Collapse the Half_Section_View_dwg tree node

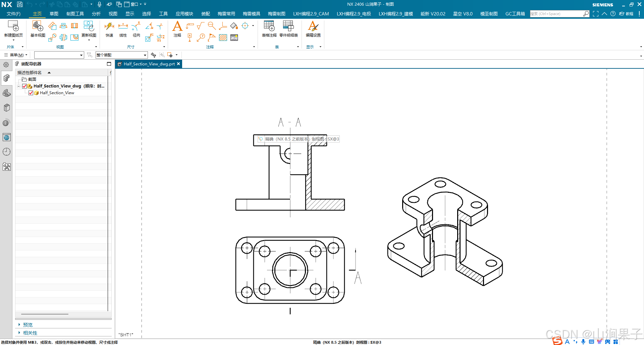pos(19,86)
